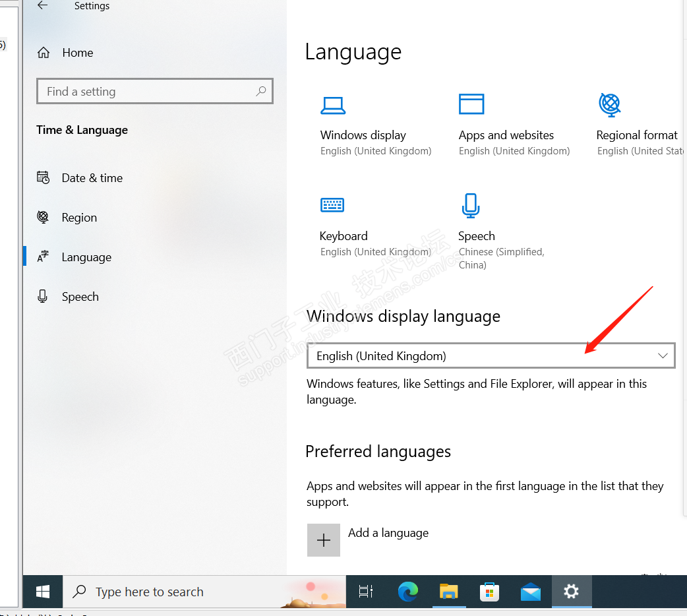Open Date & time settings
687x616 pixels.
[x=92, y=178]
